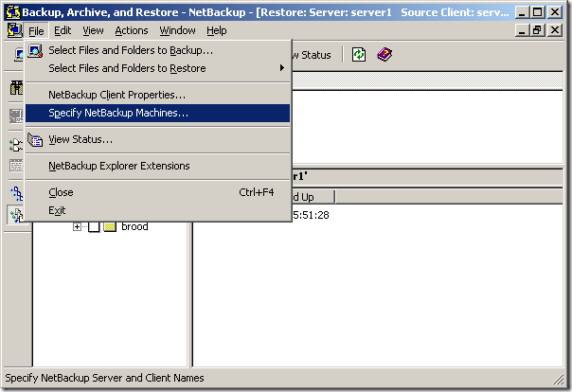Click the brood folder label
Viewport: 572px width, 392px height.
pyautogui.click(x=134, y=227)
